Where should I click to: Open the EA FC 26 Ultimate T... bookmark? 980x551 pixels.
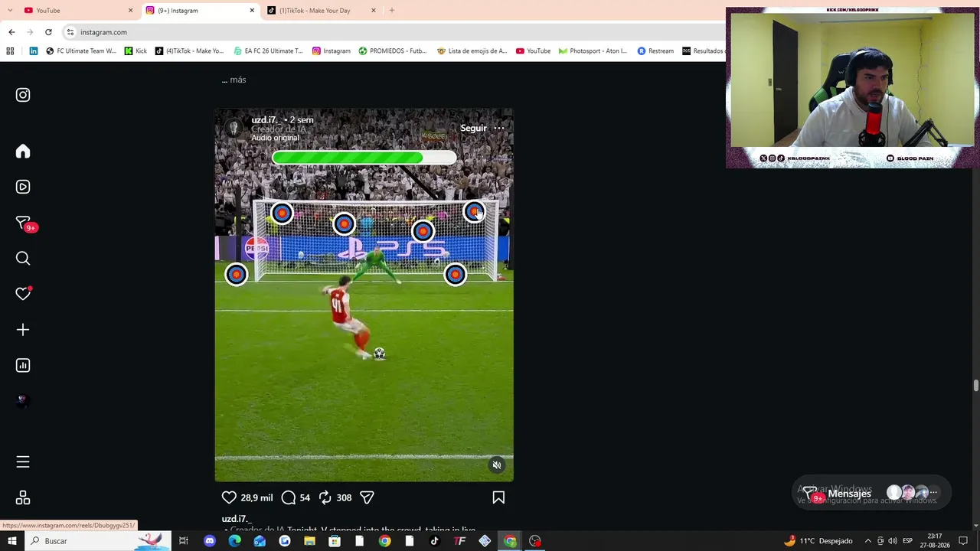(x=268, y=51)
